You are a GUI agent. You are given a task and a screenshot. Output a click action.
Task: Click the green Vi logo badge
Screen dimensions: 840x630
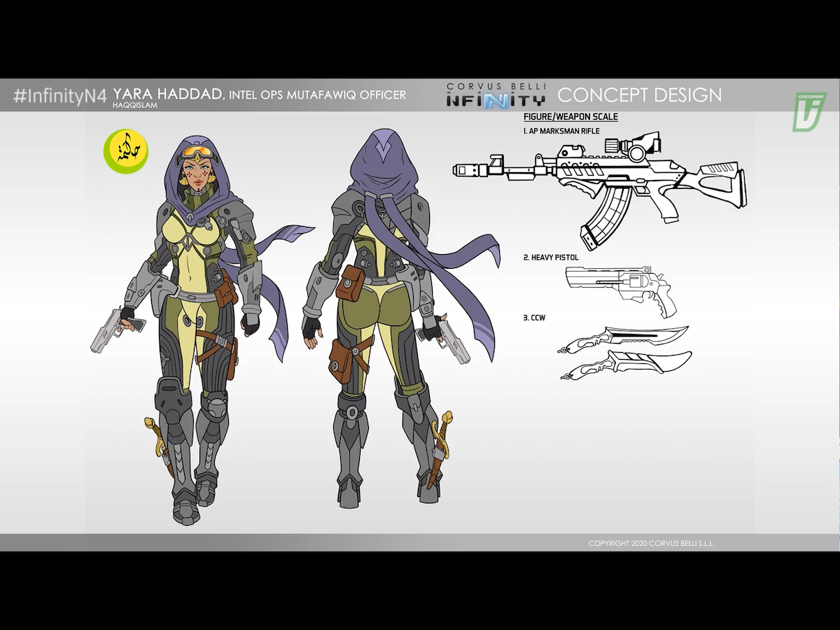[x=808, y=112]
